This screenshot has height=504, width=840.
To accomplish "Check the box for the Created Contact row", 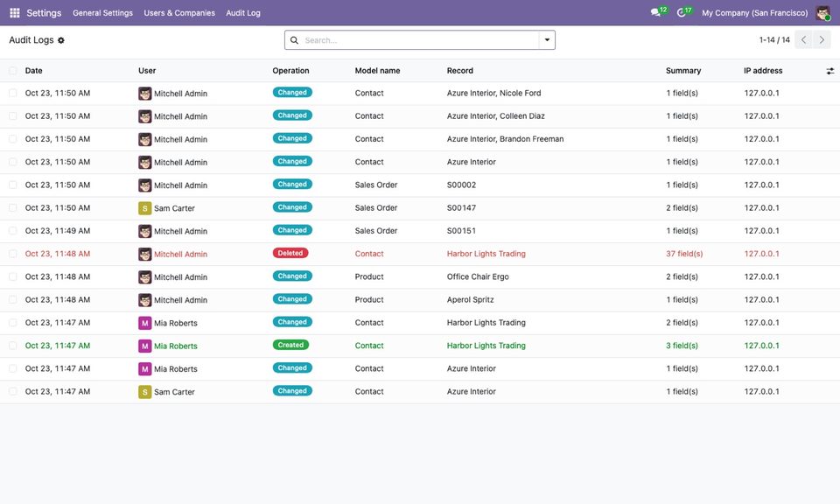I will tap(13, 346).
